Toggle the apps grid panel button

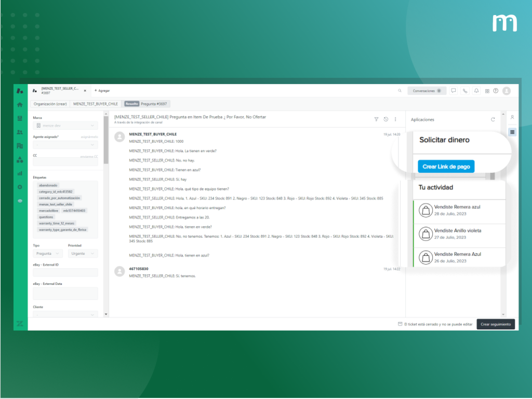(512, 132)
